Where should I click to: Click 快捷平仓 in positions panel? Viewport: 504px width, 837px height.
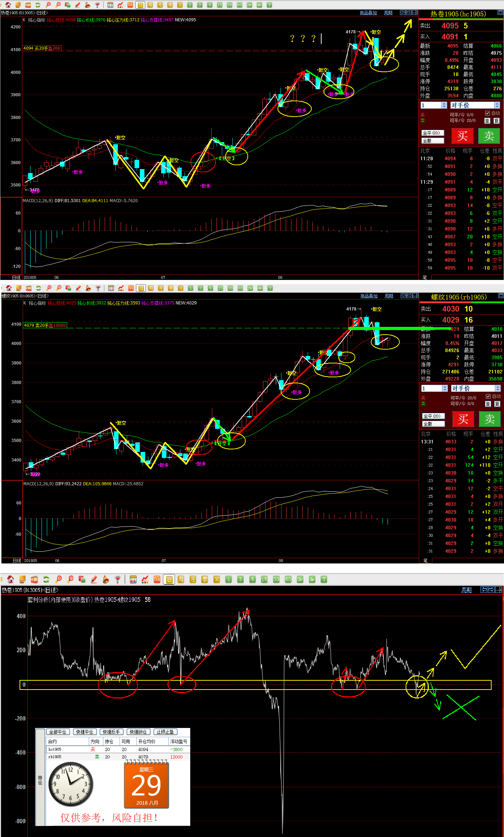(x=84, y=732)
